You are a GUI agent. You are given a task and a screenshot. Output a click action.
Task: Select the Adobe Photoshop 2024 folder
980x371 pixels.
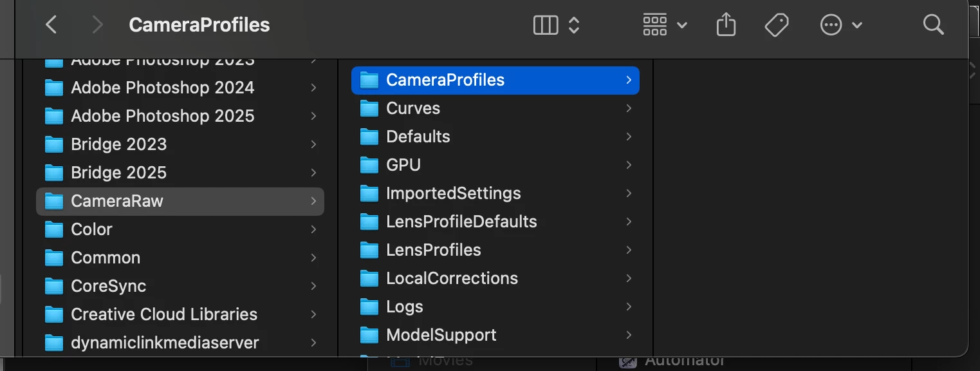162,88
